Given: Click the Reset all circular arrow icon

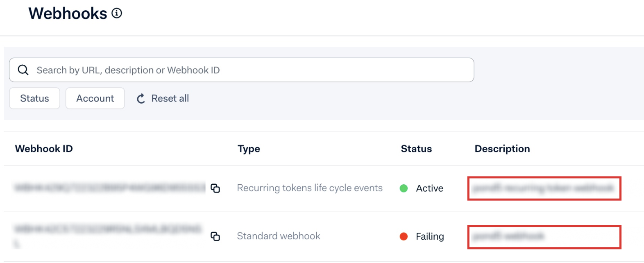Looking at the screenshot, I should pyautogui.click(x=141, y=99).
